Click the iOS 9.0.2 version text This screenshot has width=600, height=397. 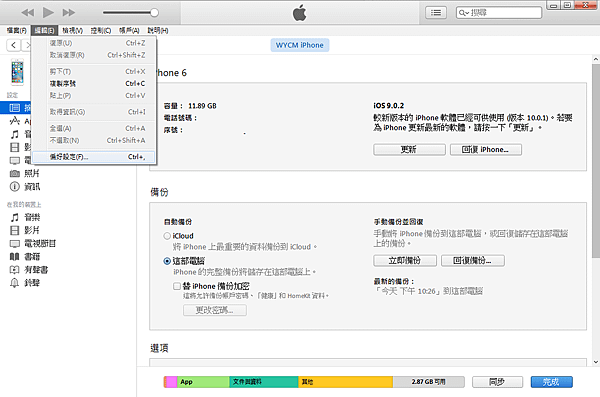click(388, 106)
